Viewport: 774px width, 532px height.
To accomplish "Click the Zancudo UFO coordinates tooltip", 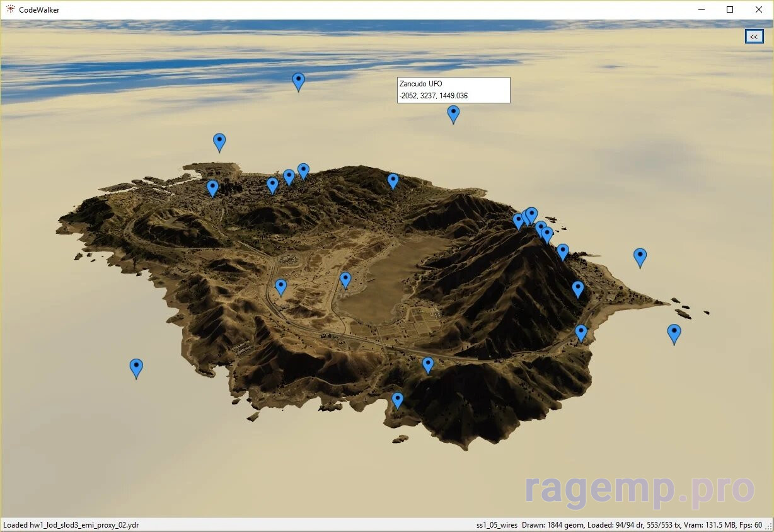I will tap(454, 90).
